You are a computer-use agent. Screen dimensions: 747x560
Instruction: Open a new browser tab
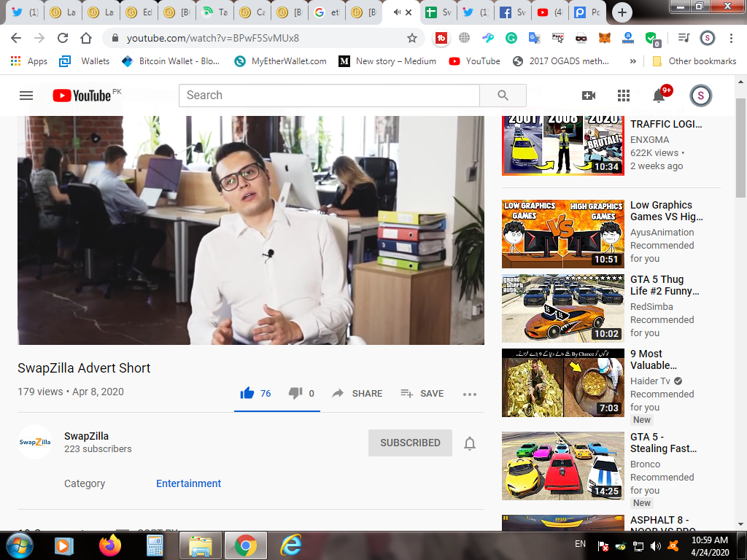[622, 12]
